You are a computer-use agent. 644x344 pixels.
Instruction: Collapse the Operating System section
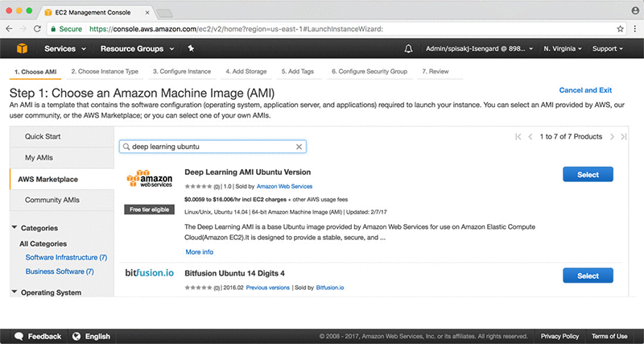pos(14,292)
